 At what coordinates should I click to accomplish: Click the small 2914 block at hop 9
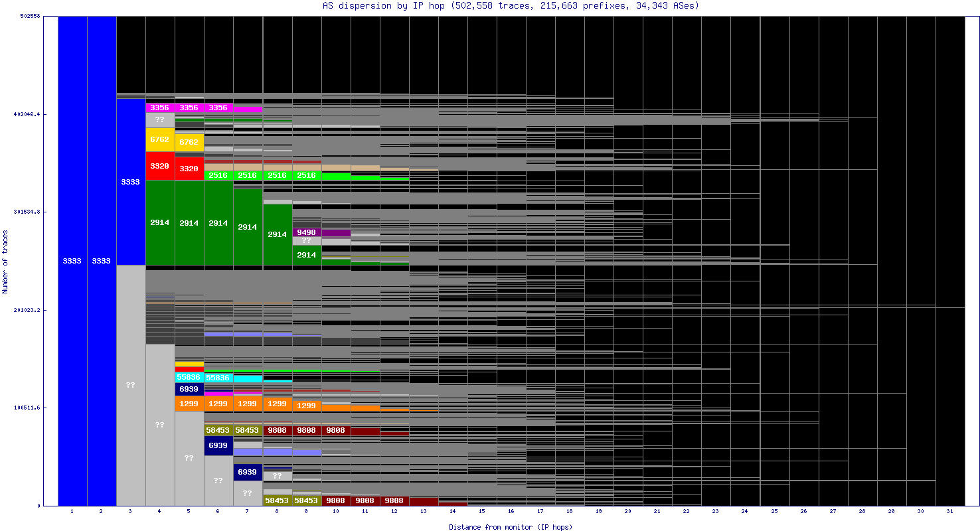point(306,255)
